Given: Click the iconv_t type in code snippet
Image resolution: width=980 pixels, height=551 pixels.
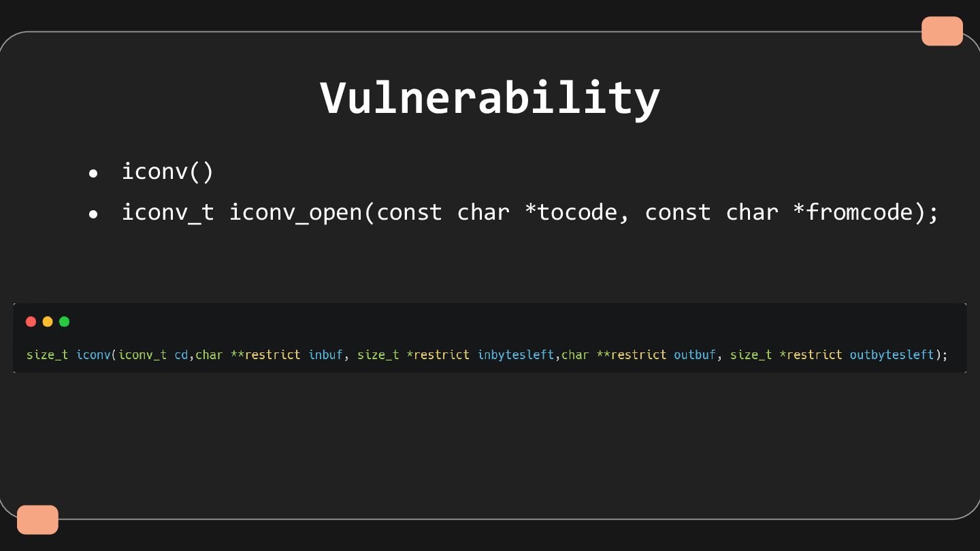Looking at the screenshot, I should point(142,355).
